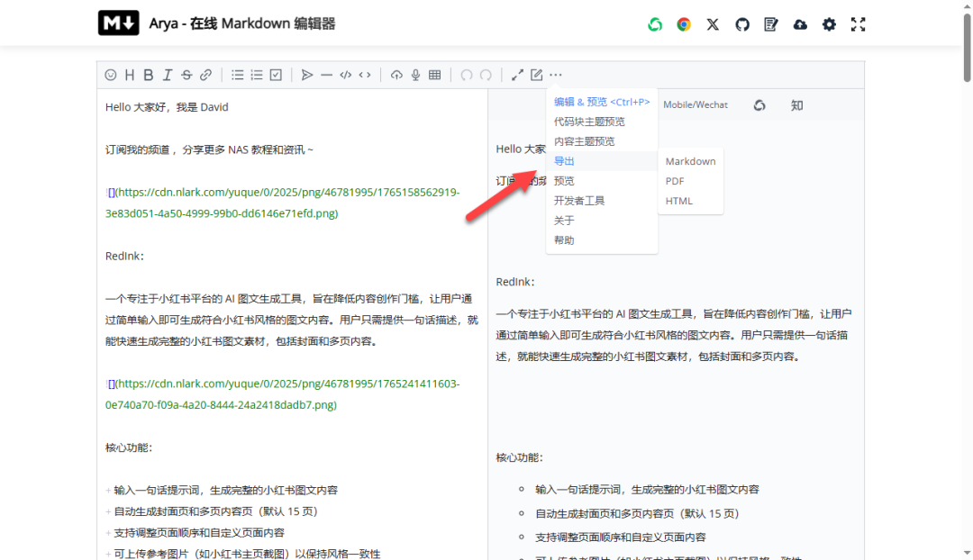Click the green refresh icon in the header
The image size is (973, 560).
click(x=655, y=24)
